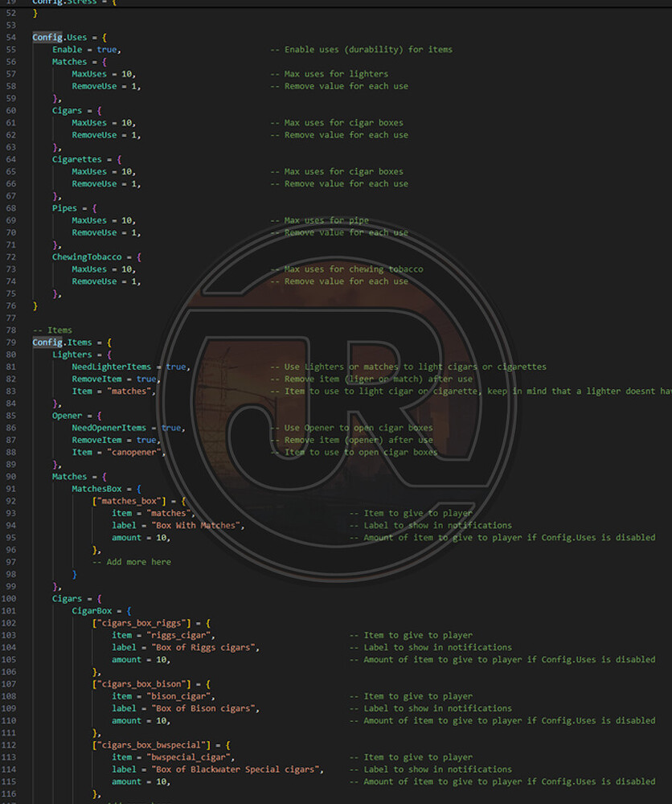The height and width of the screenshot is (804, 672).
Task: Click NeedLighterItems on line 81
Action: [111, 367]
